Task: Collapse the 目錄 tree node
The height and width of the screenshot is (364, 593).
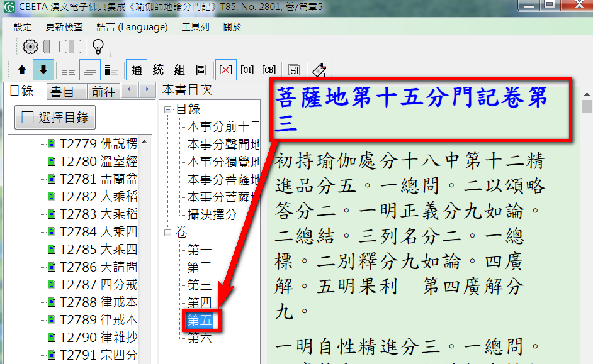Action: coord(167,109)
